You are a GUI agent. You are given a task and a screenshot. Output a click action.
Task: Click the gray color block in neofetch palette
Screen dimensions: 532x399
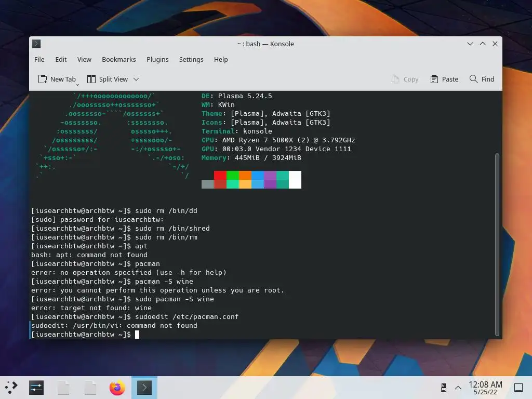[x=208, y=184]
